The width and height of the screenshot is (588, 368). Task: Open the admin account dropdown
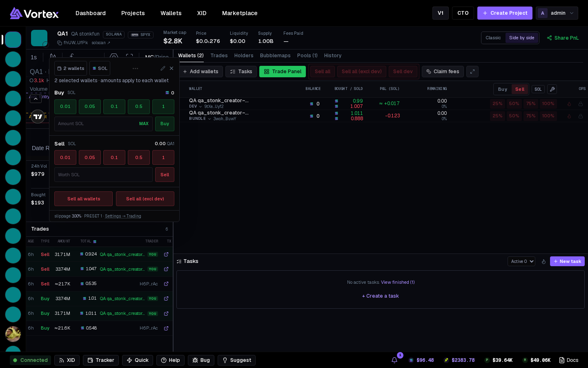pyautogui.click(x=557, y=13)
